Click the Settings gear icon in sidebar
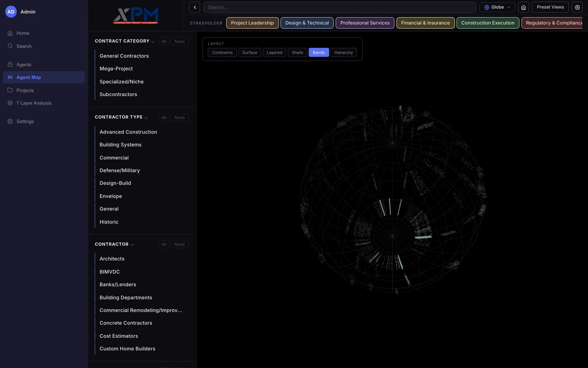Screen dimensions: 588x368 pyautogui.click(x=10, y=121)
